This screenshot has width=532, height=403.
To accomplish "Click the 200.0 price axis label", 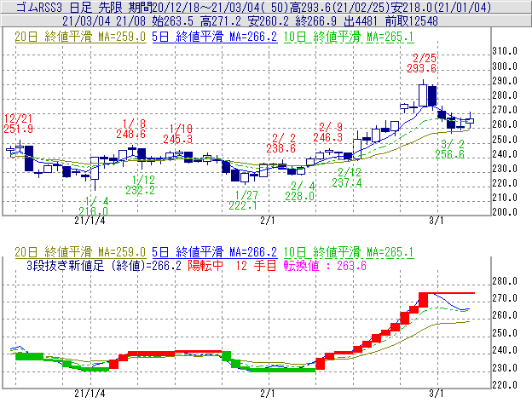I will (505, 212).
